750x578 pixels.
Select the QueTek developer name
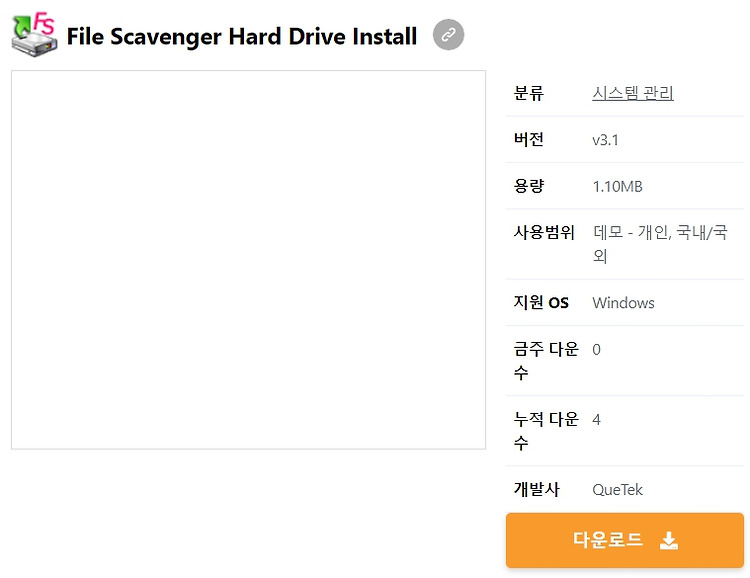pyautogui.click(x=617, y=489)
